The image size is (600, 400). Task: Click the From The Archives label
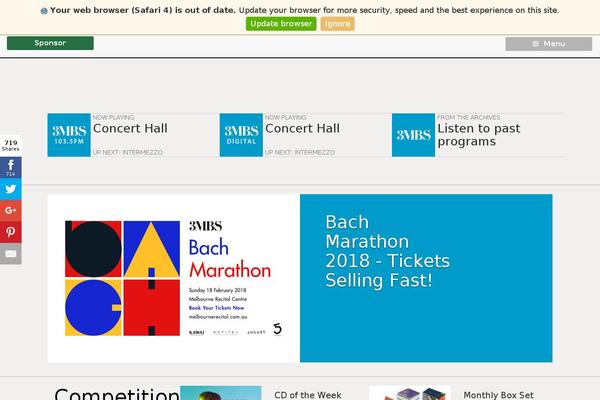tap(468, 118)
